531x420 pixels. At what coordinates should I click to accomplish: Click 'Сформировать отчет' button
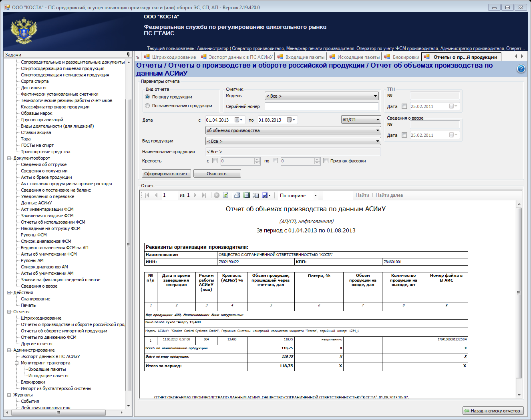click(166, 174)
